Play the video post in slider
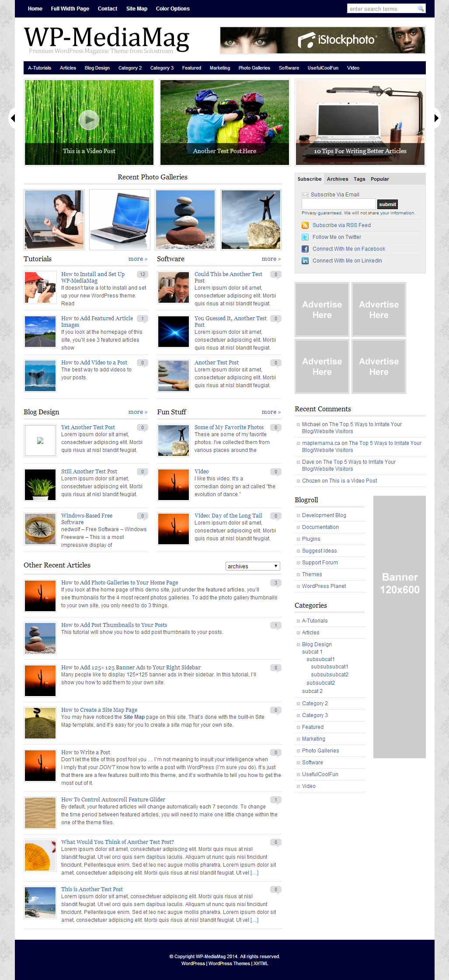The width and height of the screenshot is (449, 980). [89, 119]
